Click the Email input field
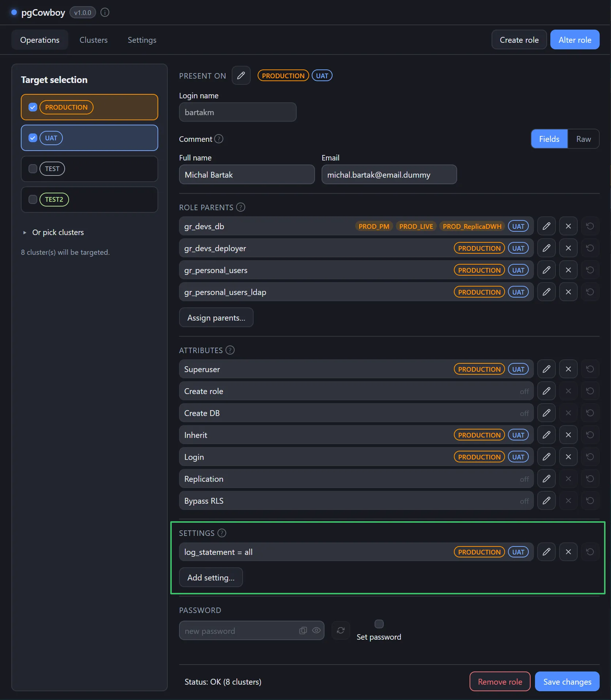611x700 pixels. click(x=389, y=175)
